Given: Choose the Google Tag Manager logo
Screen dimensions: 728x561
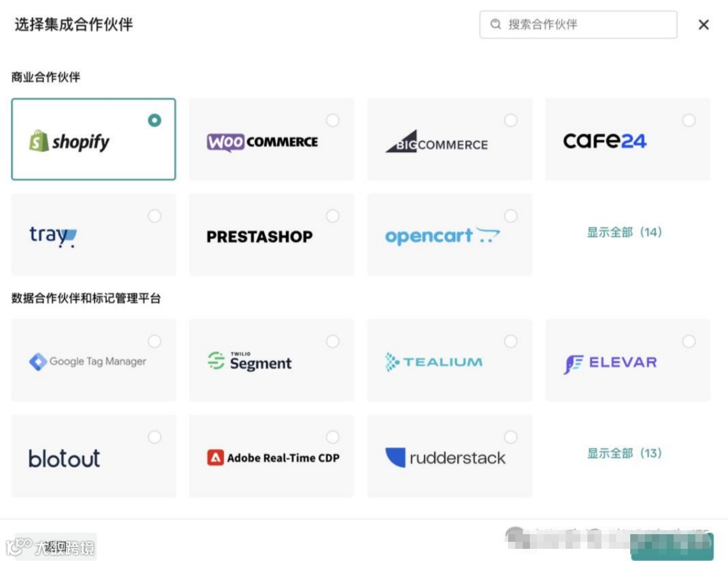Looking at the screenshot, I should click(88, 361).
